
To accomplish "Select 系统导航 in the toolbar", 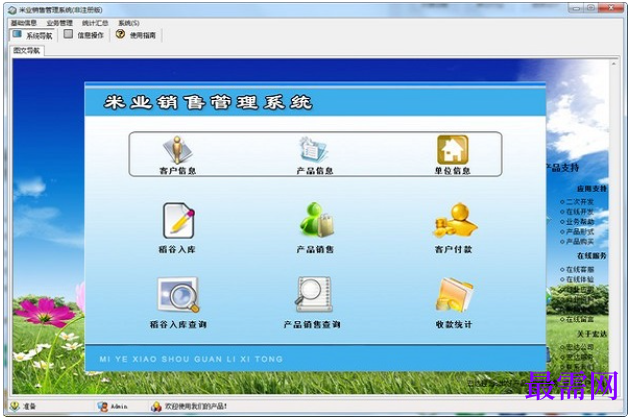I will tap(33, 35).
